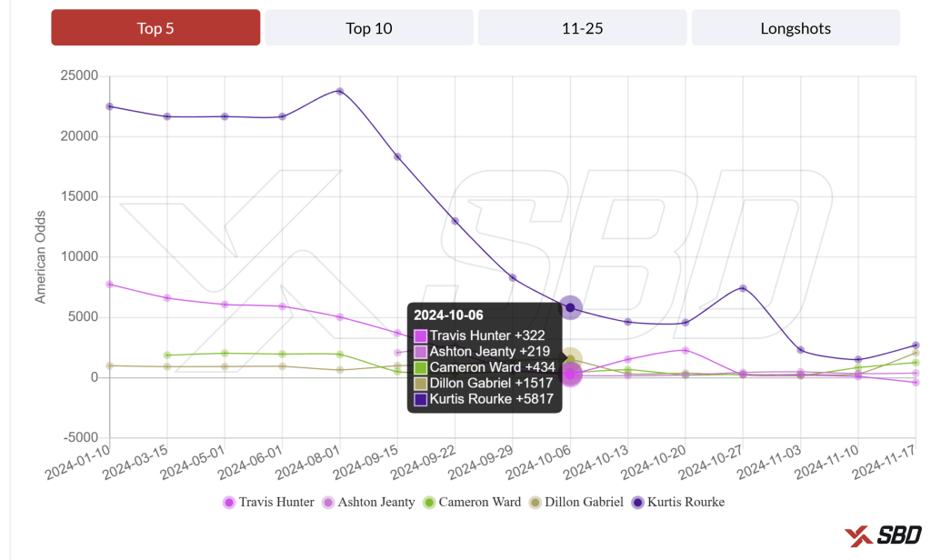
Task: Click Kurtis Rourke's 2024-01-10 starting point
Action: pos(110,106)
